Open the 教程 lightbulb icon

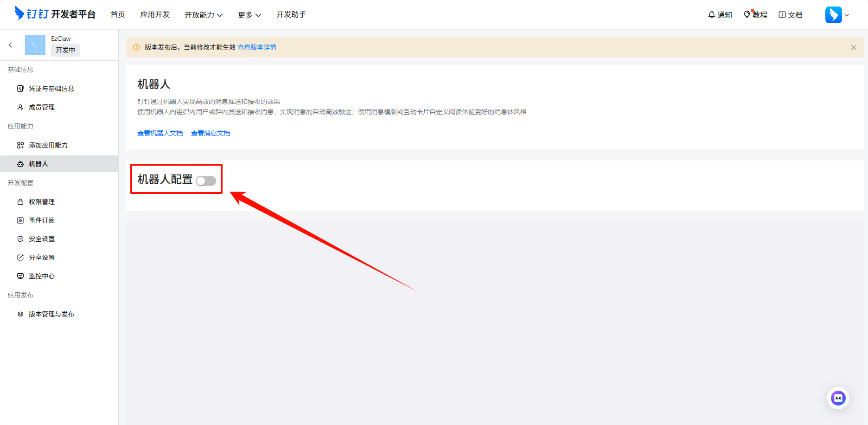[x=747, y=15]
